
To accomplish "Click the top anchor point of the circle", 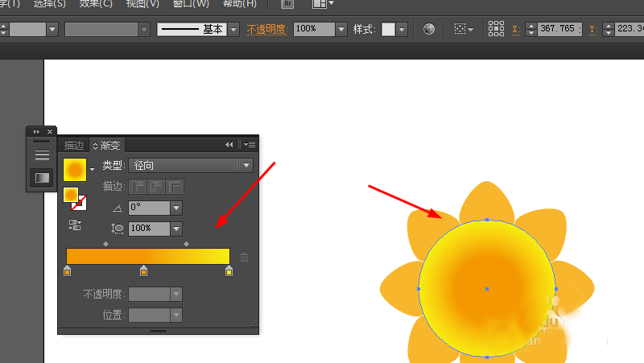I will point(487,220).
